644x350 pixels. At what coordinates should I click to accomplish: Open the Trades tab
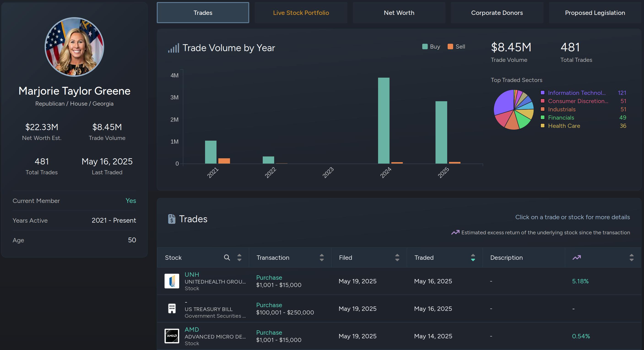203,13
